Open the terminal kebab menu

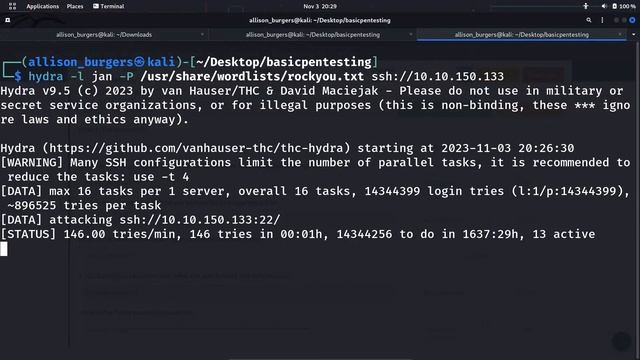(602, 20)
